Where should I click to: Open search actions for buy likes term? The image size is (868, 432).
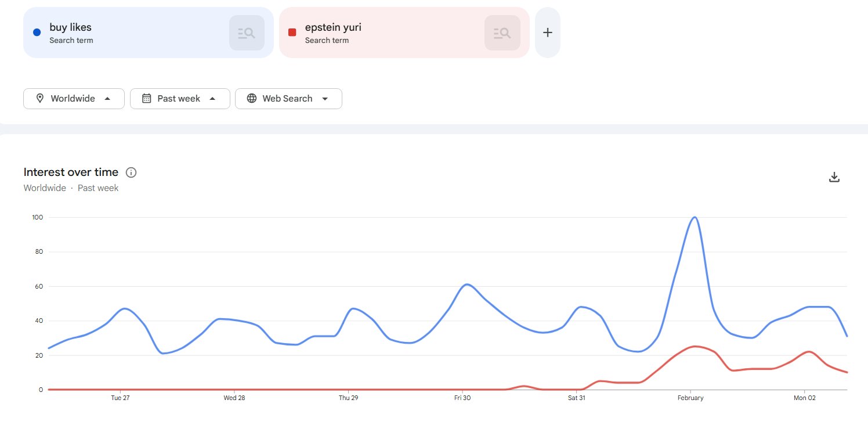coord(247,33)
